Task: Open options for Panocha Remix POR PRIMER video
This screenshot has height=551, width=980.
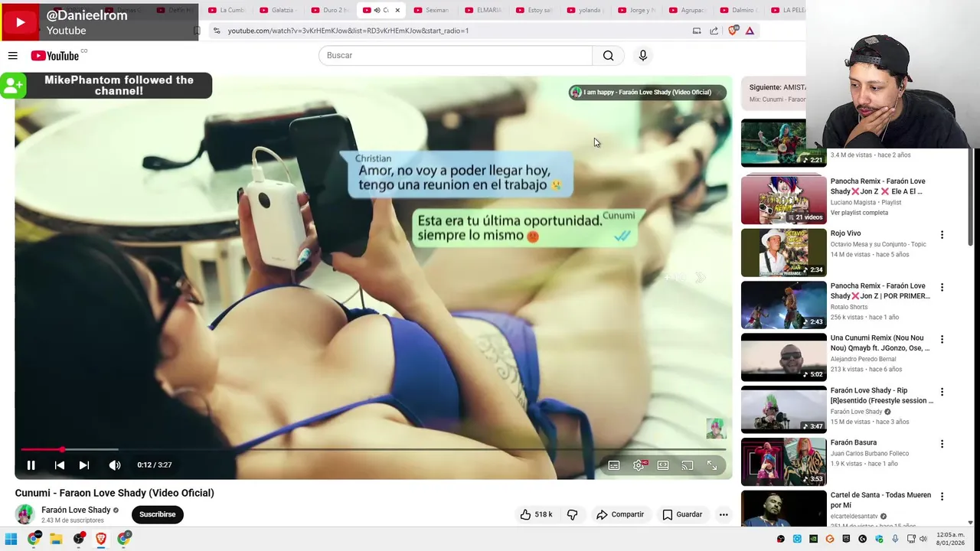Action: pyautogui.click(x=942, y=288)
